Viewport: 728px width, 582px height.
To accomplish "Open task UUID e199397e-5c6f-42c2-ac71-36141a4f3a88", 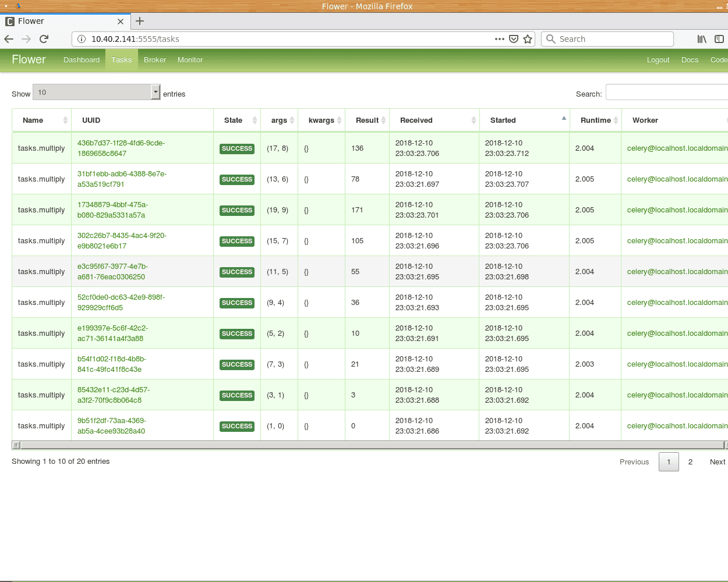I will pos(112,333).
